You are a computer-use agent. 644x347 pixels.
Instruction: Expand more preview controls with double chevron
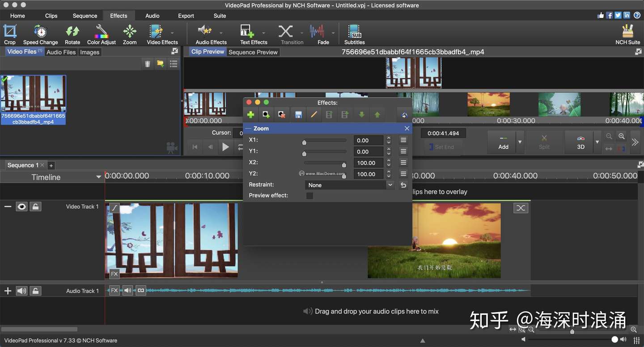(635, 142)
